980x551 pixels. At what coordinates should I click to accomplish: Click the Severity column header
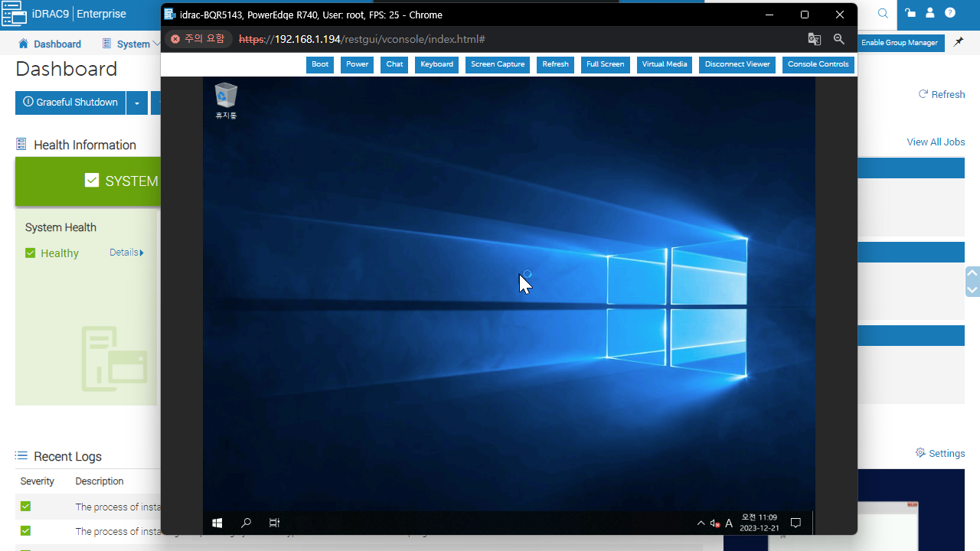38,481
